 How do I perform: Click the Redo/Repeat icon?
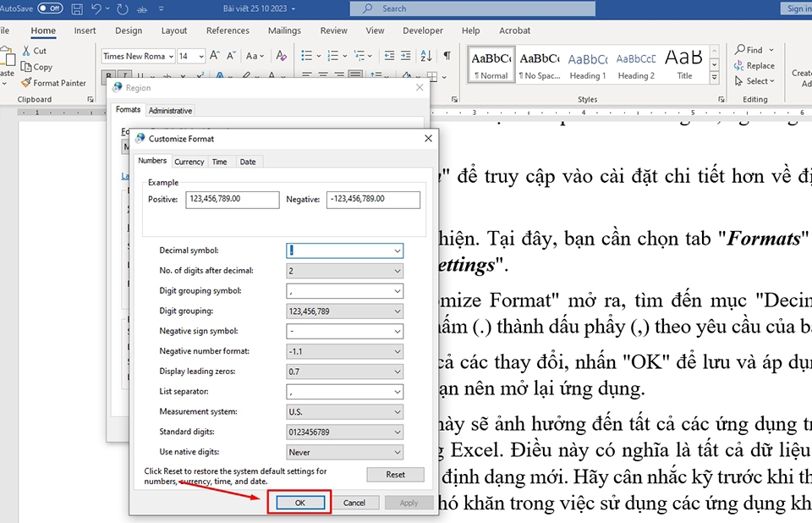click(122, 8)
